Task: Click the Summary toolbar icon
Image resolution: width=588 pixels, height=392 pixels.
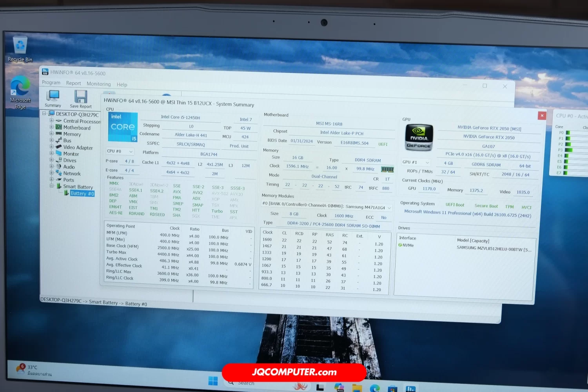Action: [53, 98]
